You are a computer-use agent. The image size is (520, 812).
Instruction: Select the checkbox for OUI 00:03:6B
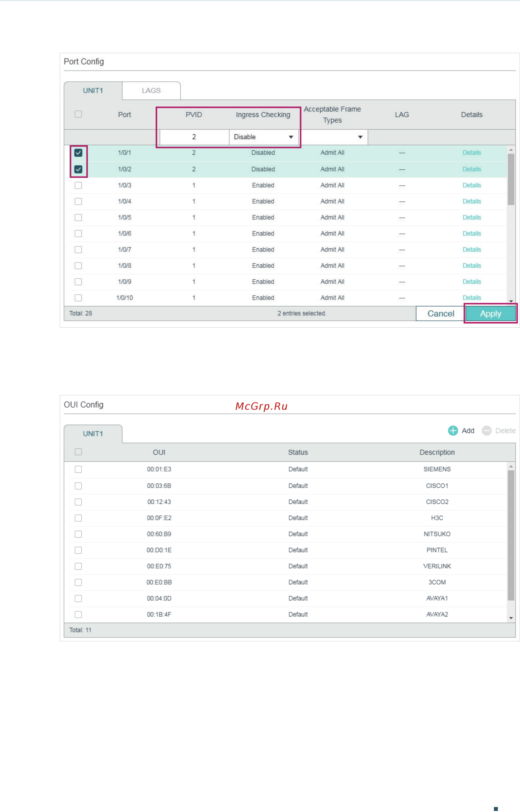click(78, 486)
